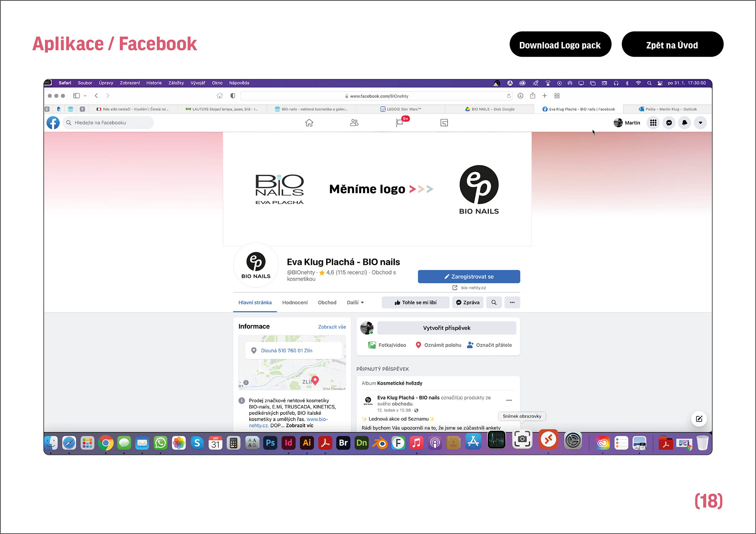Click the new message compose floating icon
This screenshot has width=756, height=534.
pyautogui.click(x=699, y=419)
